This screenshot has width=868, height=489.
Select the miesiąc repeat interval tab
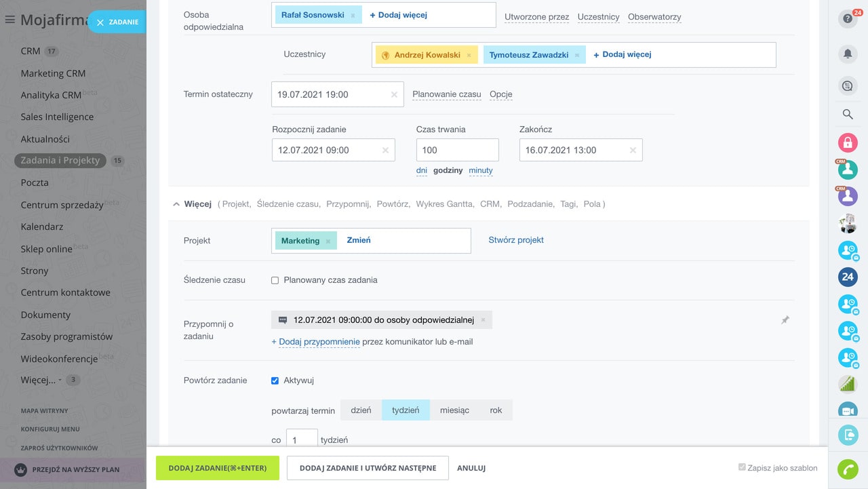[x=454, y=410]
